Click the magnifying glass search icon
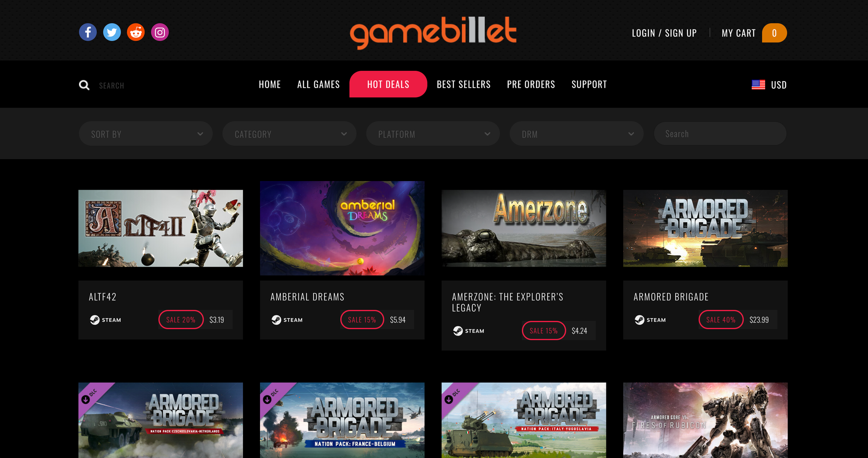The image size is (868, 458). [84, 85]
